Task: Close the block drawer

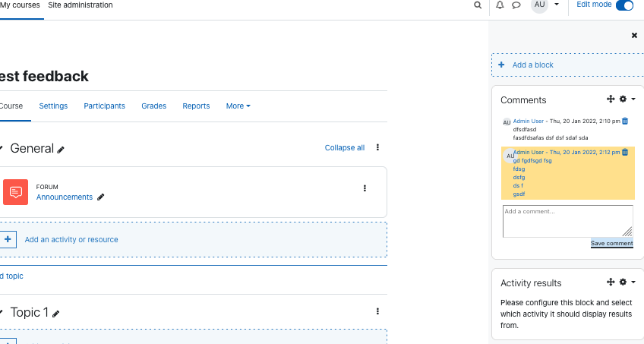Action: pos(634,35)
